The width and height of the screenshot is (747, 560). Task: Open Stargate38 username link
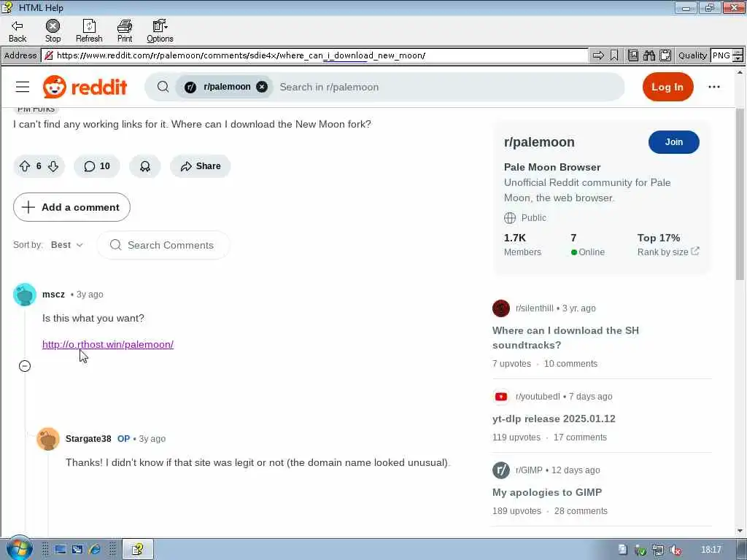[x=88, y=438]
